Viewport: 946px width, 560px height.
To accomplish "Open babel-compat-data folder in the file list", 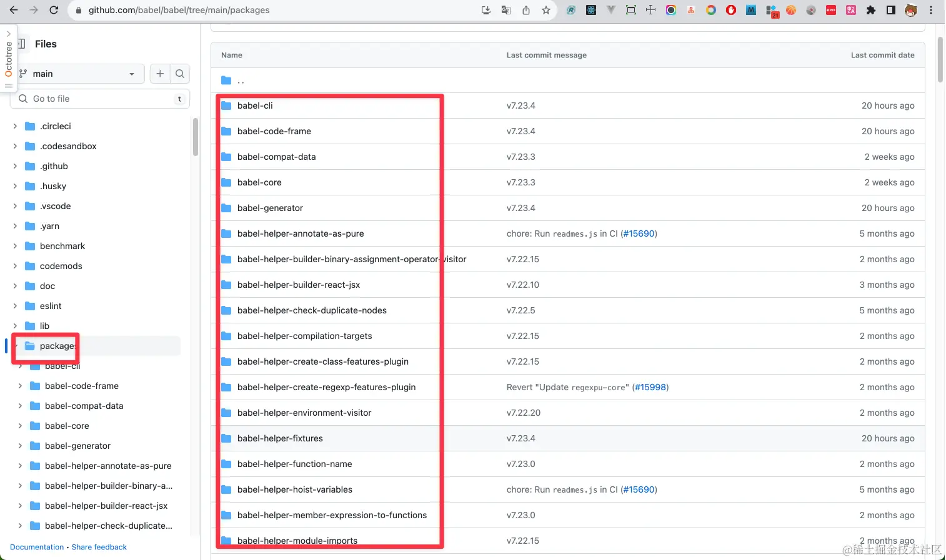I will tap(277, 157).
